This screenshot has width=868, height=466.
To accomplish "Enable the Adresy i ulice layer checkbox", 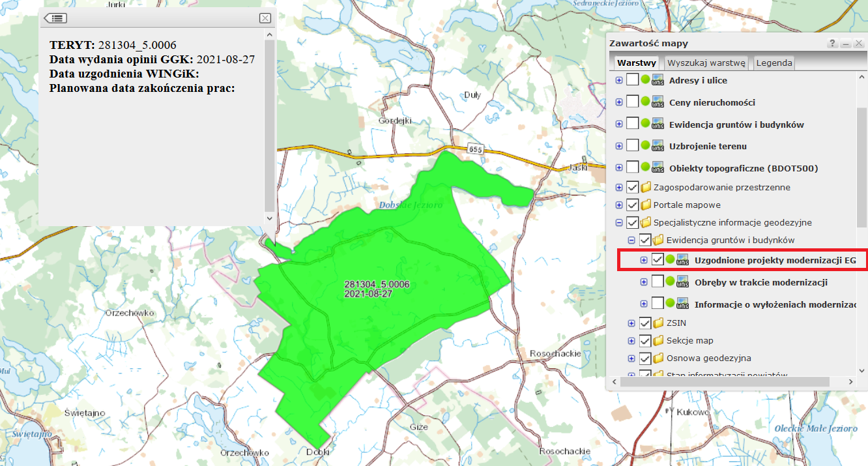I will [632, 80].
